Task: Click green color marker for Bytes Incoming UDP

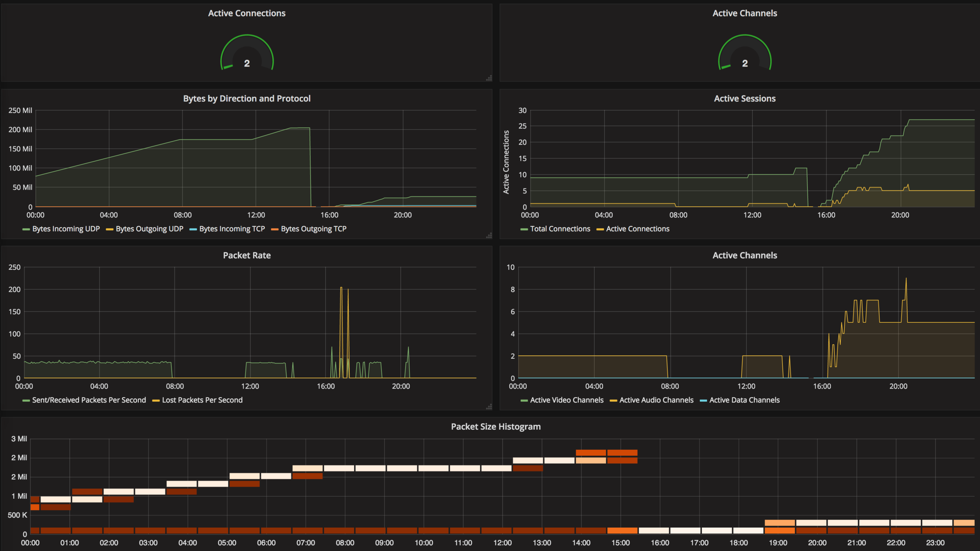Action: tap(26, 229)
